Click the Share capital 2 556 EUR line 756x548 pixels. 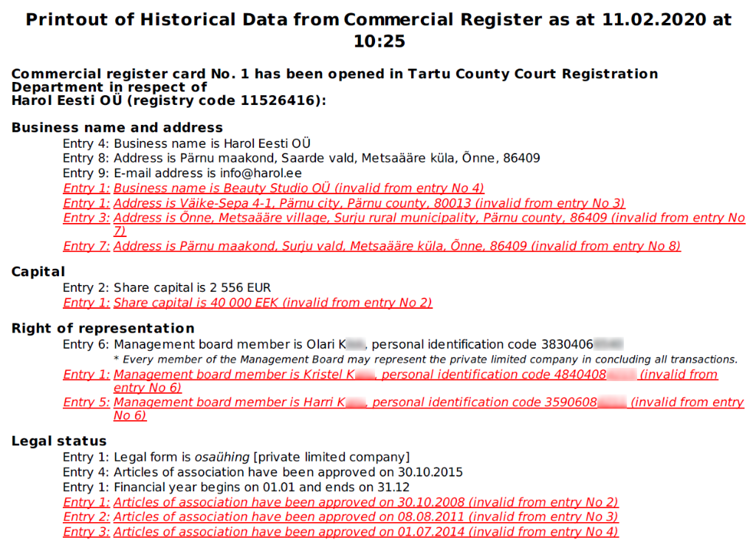point(167,287)
